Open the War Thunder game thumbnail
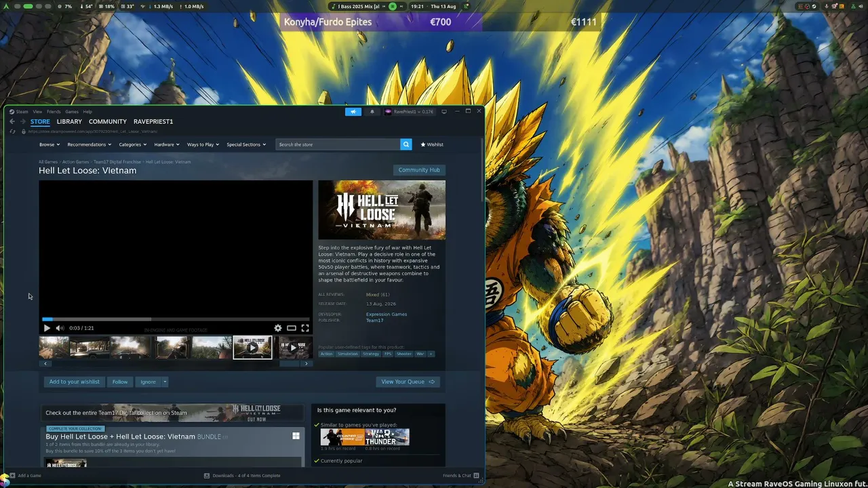Screen dimensions: 868x488 pos(387,437)
